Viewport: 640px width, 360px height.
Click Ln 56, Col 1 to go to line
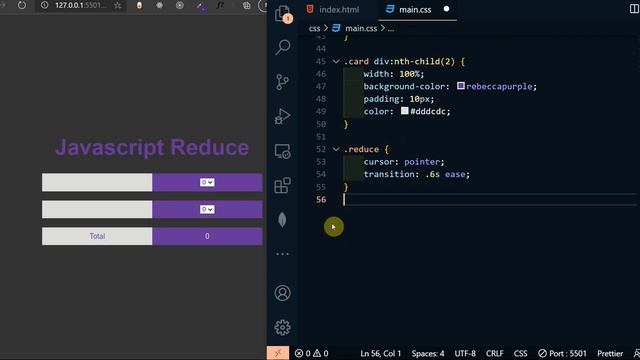click(x=380, y=353)
